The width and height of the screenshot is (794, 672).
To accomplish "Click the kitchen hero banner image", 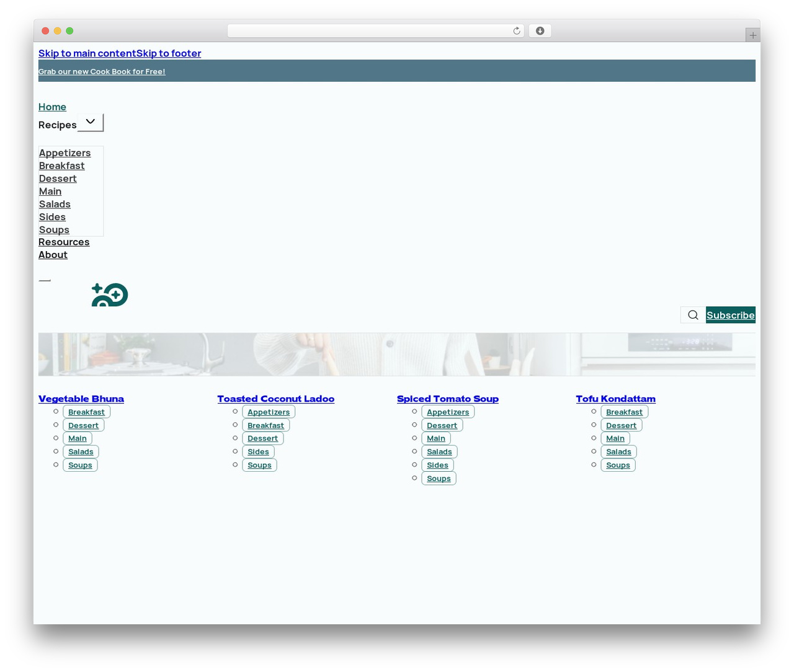I will (x=397, y=355).
